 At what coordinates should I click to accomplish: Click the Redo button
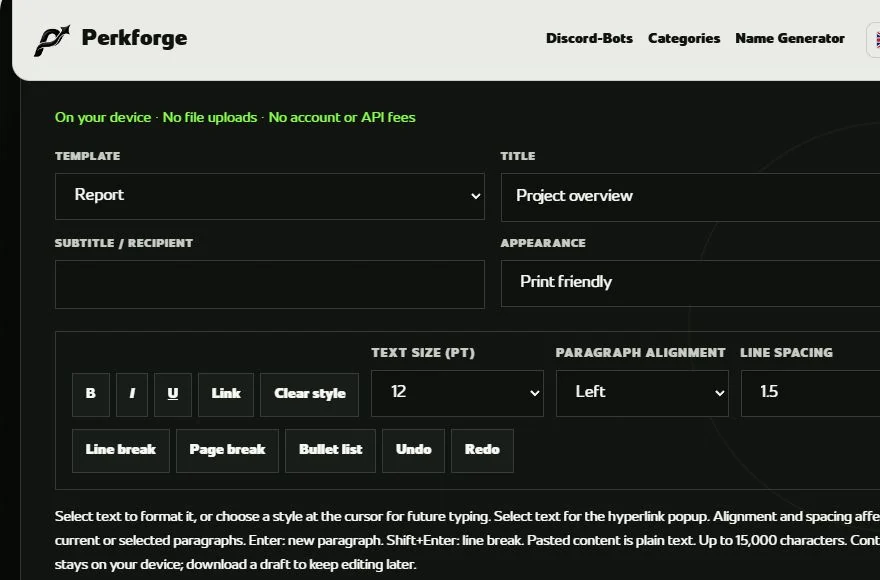click(x=482, y=450)
